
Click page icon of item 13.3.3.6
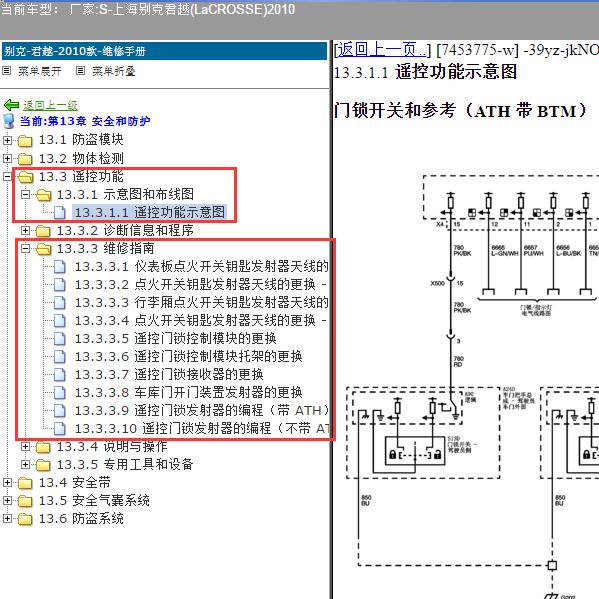pyautogui.click(x=60, y=356)
